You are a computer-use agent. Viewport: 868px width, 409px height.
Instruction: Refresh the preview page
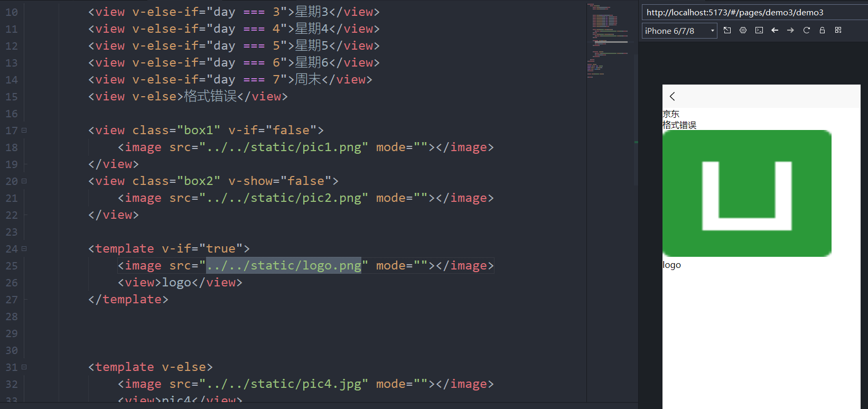click(807, 30)
